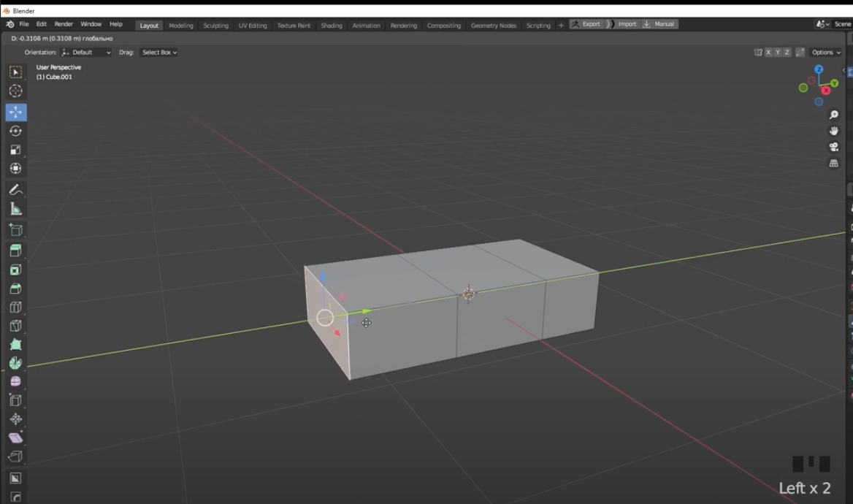This screenshot has width=853, height=504.
Task: Click the Manual button
Action: pyautogui.click(x=659, y=24)
